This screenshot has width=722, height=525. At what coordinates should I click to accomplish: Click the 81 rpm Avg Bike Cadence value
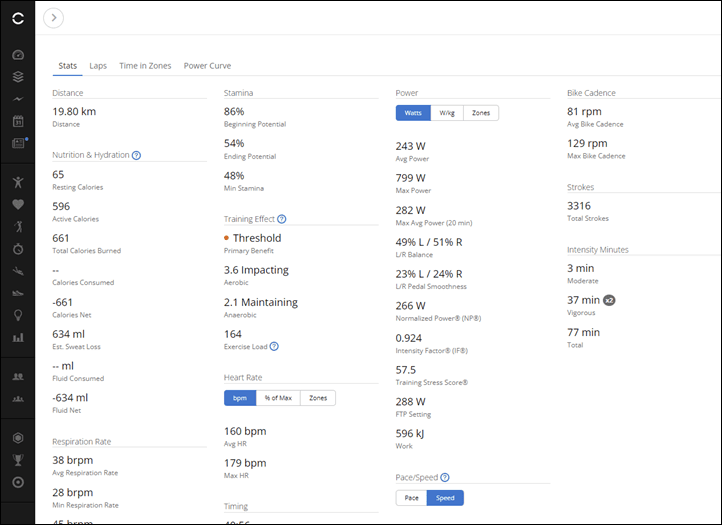click(x=584, y=111)
